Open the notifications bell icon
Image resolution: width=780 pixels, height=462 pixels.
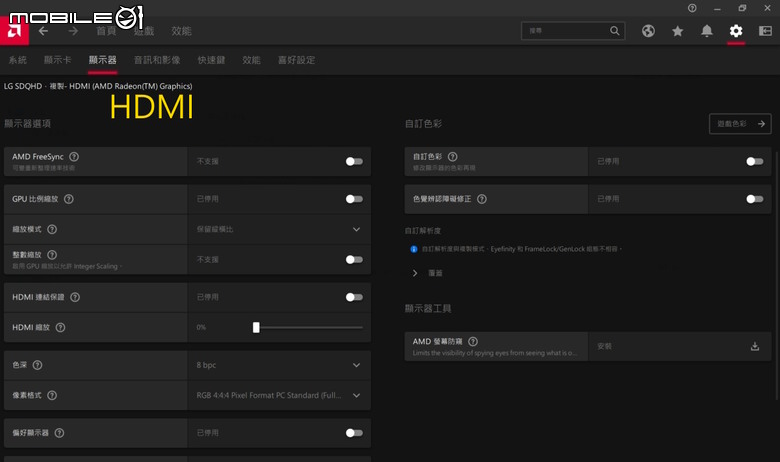(706, 31)
